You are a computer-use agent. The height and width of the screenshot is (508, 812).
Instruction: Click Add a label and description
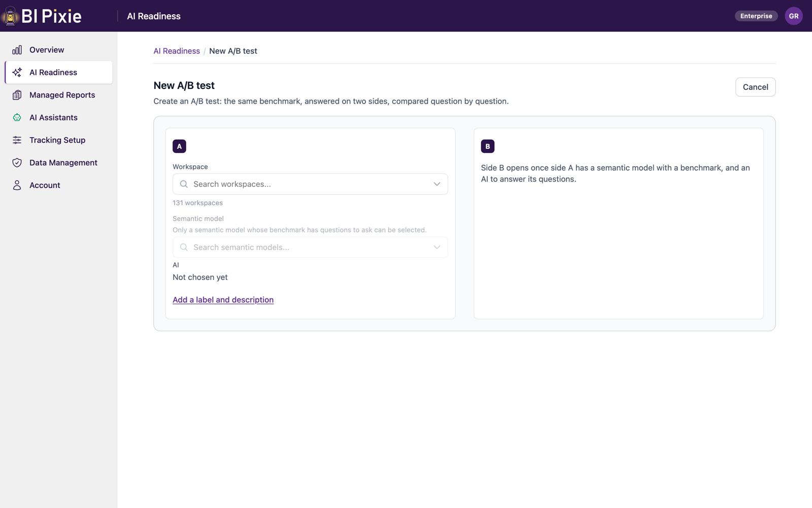point(223,300)
